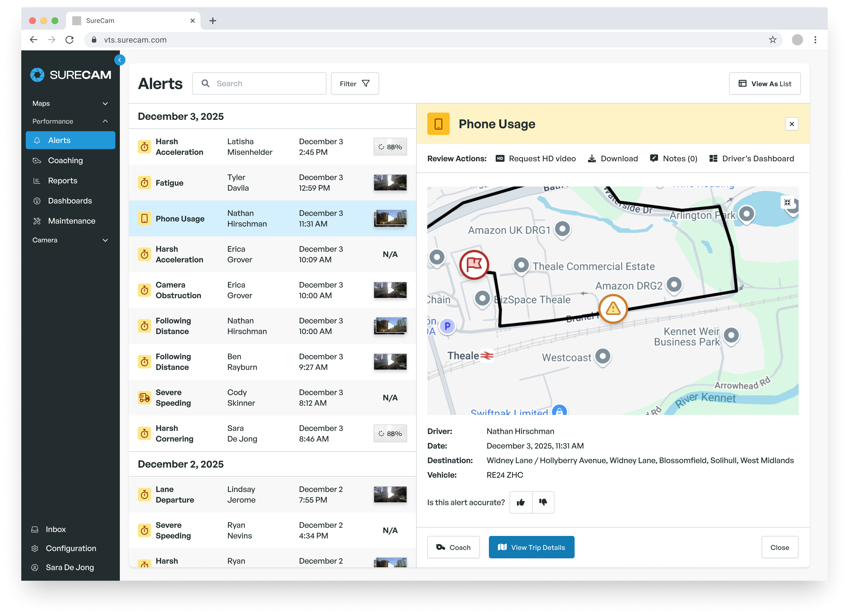Click the Dashboards sidebar icon
The width and height of the screenshot is (849, 616).
tap(37, 200)
